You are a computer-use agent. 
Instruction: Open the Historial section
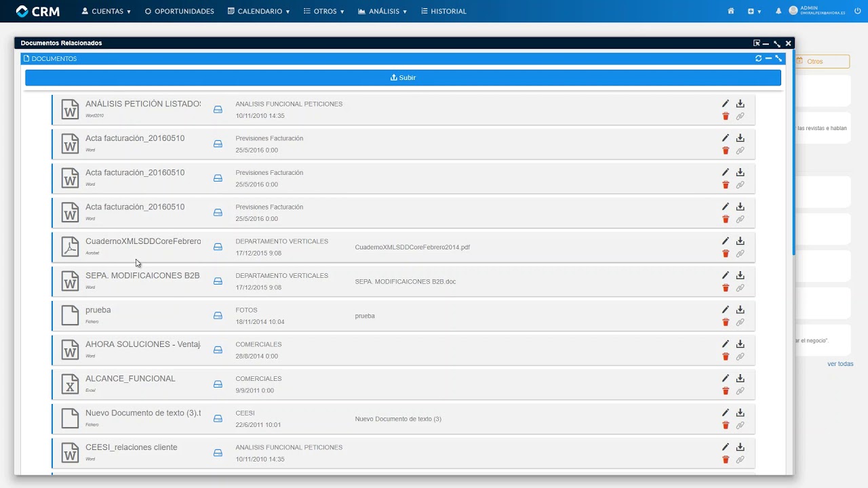[443, 12]
